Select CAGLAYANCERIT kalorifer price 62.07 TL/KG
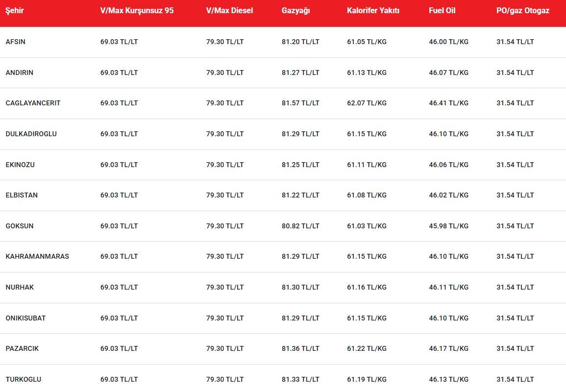Image resolution: width=566 pixels, height=392 pixels. 367,103
